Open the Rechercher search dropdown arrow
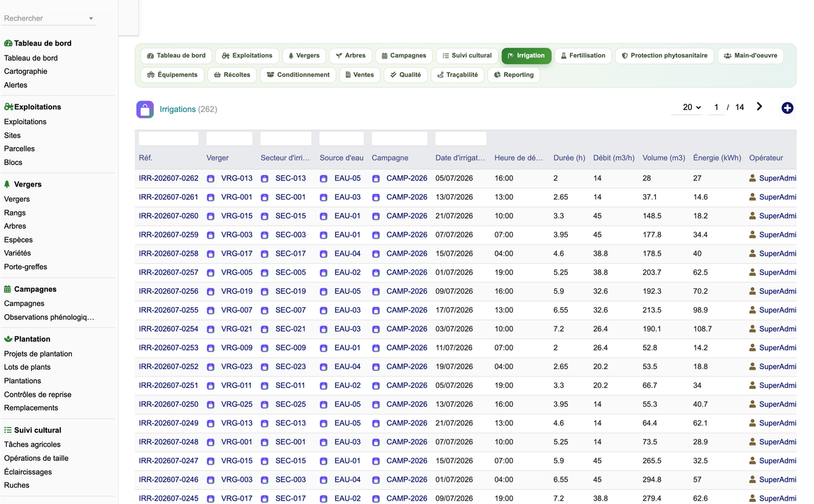This screenshot has width=814, height=504. point(92,19)
